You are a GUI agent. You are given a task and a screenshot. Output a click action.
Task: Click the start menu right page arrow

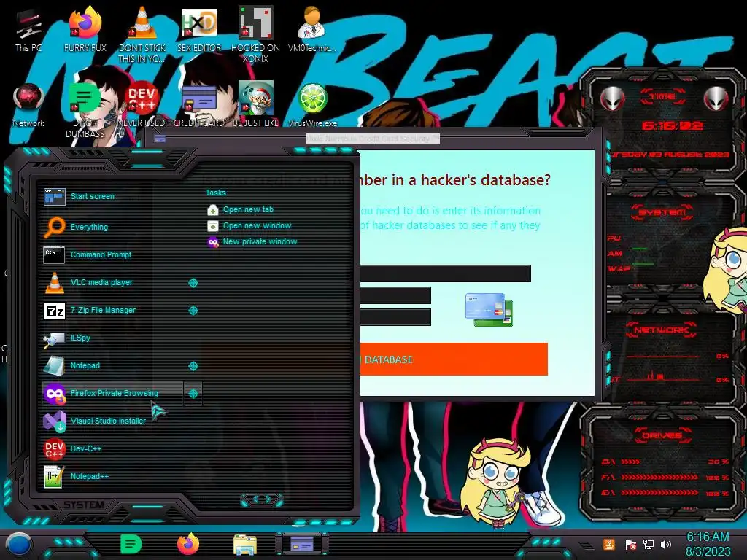coord(268,499)
